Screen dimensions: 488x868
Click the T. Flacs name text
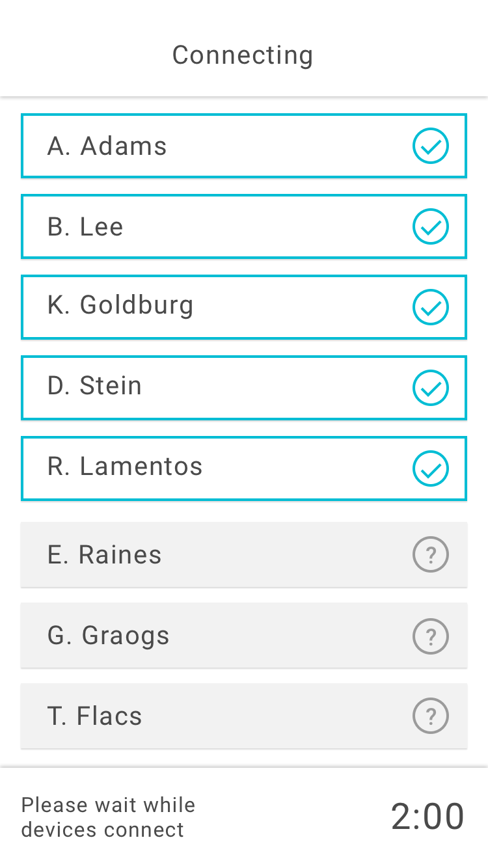point(95,716)
